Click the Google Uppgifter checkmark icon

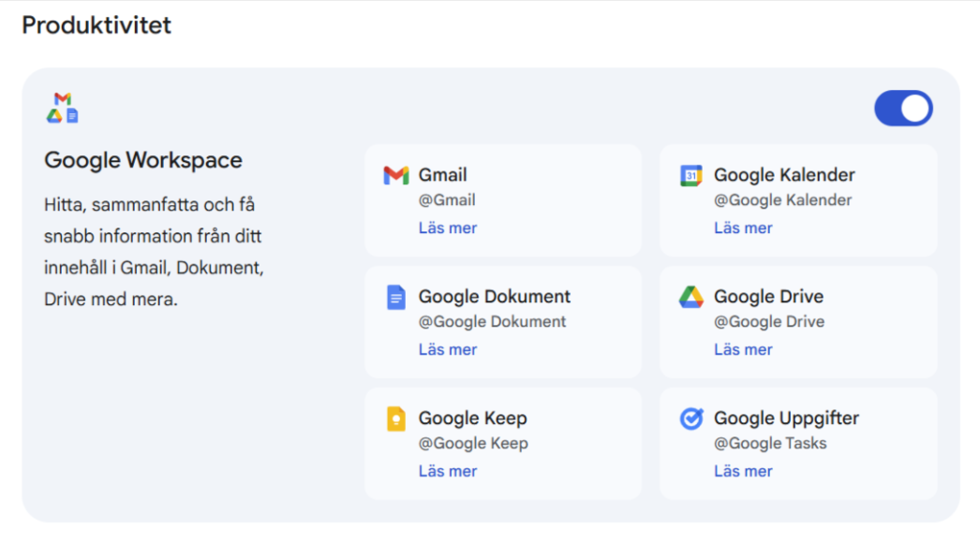690,419
